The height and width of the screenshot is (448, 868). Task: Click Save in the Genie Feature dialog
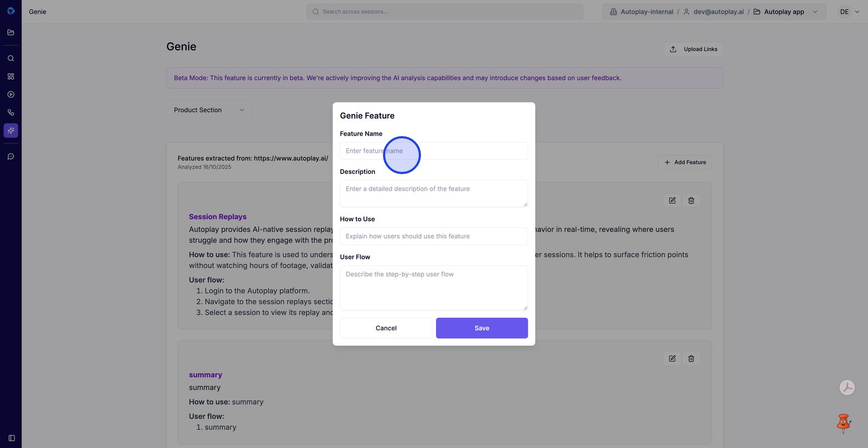pos(482,328)
